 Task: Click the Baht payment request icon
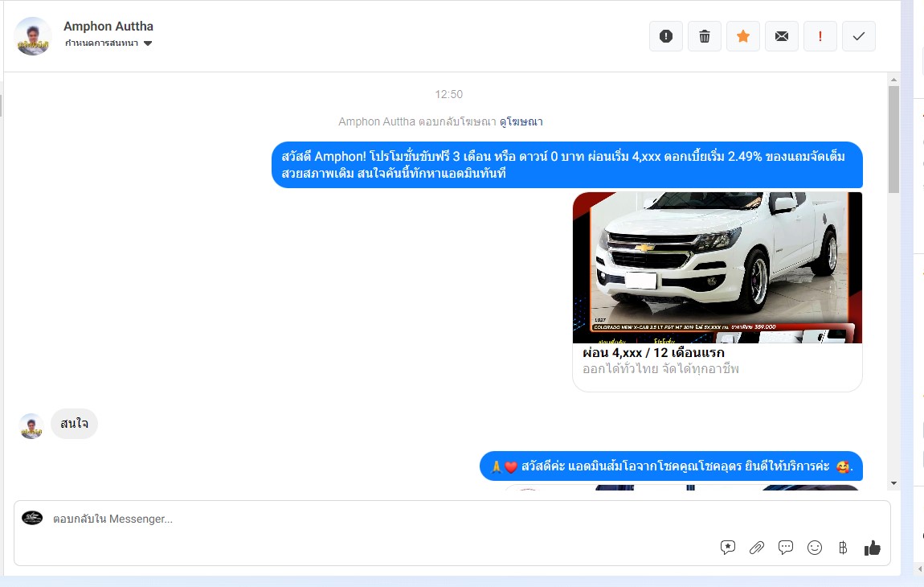[x=843, y=548]
